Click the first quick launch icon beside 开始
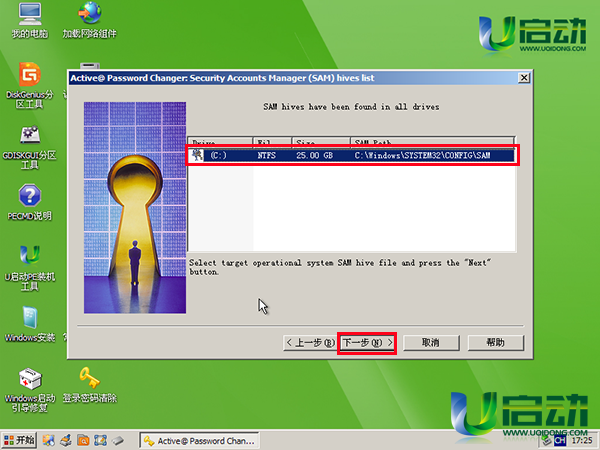This screenshot has height=450, width=600. [x=49, y=440]
